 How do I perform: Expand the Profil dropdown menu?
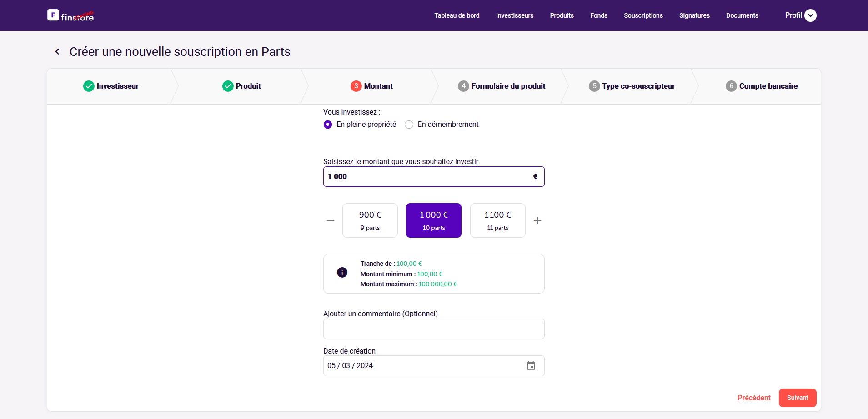[x=810, y=15]
